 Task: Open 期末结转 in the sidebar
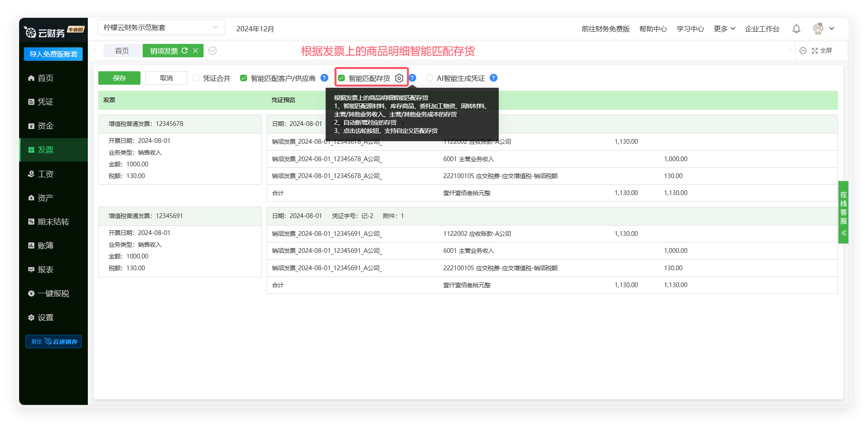coord(53,222)
